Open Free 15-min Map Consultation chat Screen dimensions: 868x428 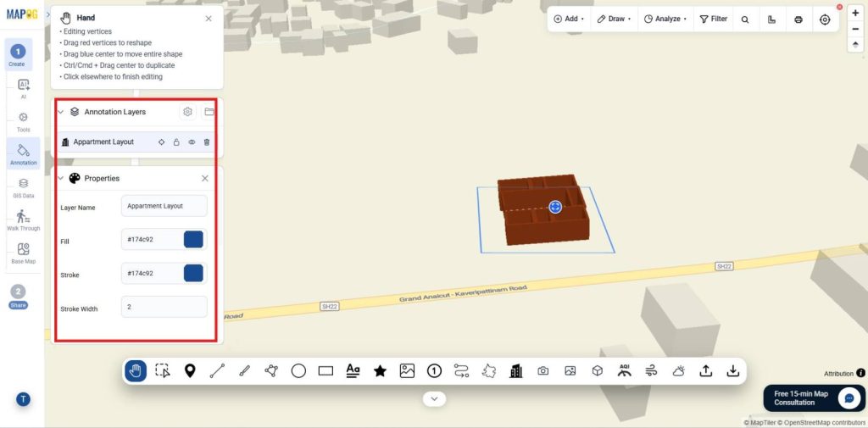click(814, 398)
